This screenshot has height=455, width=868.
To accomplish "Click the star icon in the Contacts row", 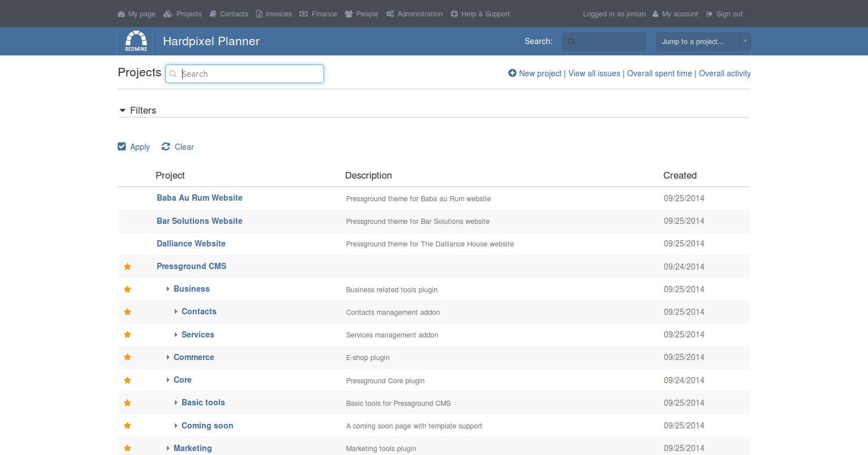I will (x=128, y=312).
